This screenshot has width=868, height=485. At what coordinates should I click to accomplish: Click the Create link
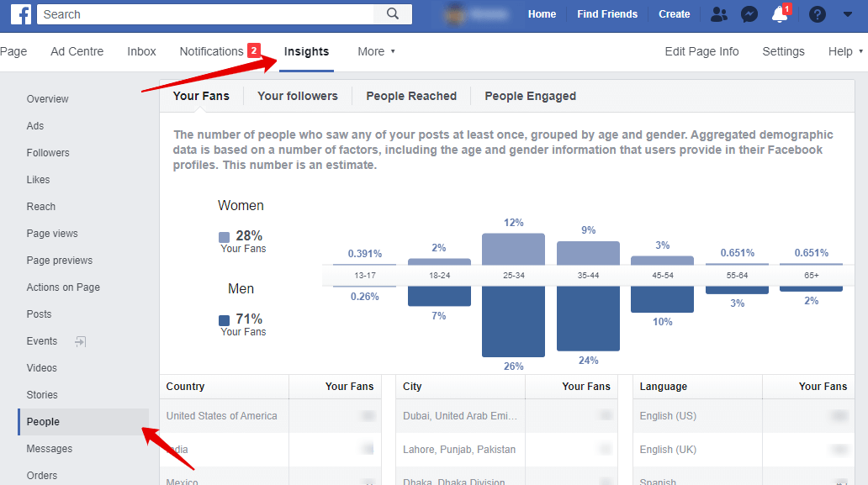click(674, 14)
